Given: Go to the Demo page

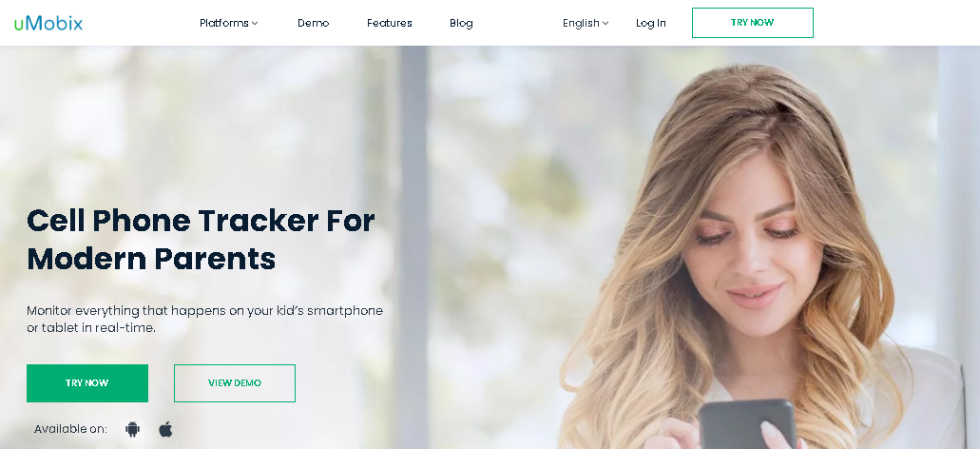Looking at the screenshot, I should point(313,23).
